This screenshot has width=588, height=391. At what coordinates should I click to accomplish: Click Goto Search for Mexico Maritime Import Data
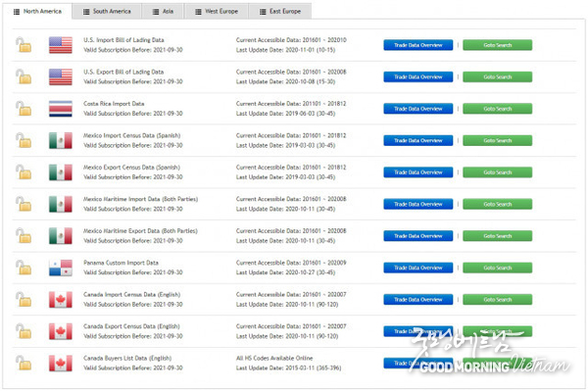[497, 204]
